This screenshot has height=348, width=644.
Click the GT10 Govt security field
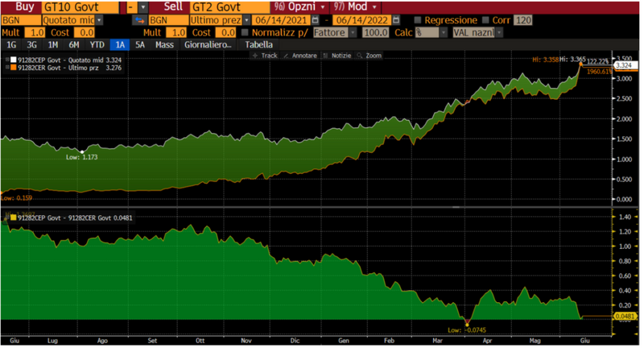(80, 7)
